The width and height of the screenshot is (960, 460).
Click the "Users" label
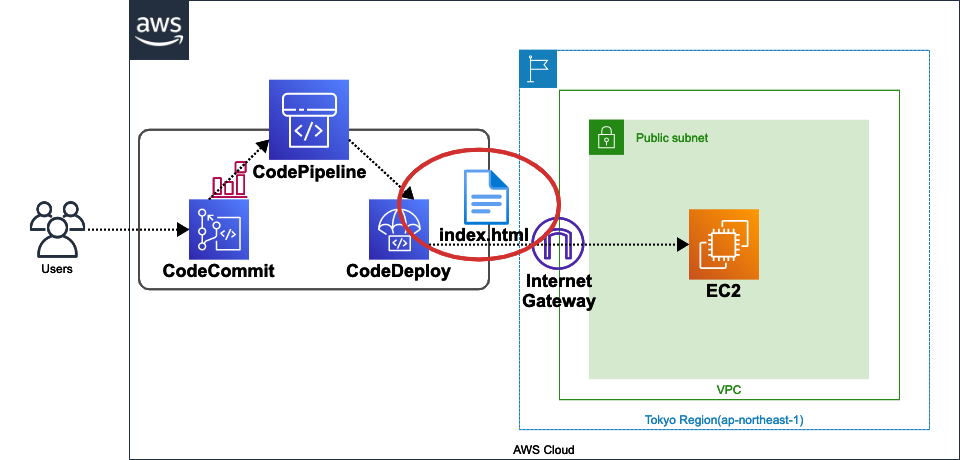(56, 268)
